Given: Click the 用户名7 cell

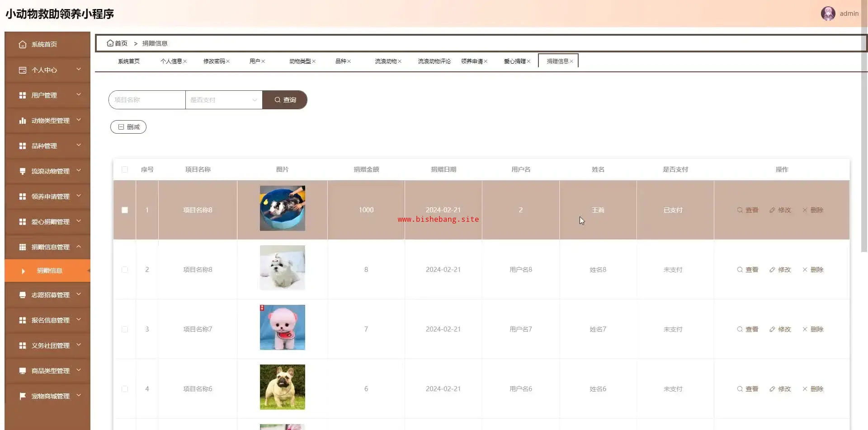Looking at the screenshot, I should pos(521,329).
